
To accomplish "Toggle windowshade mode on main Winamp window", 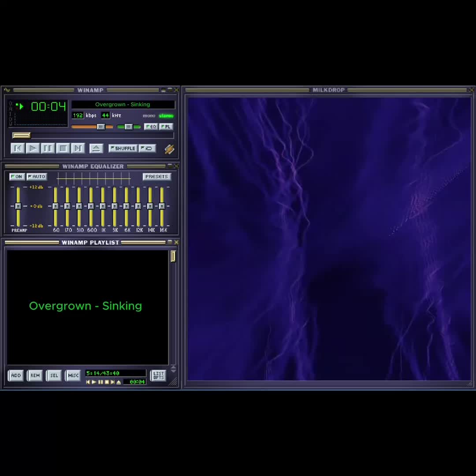I will (x=170, y=90).
